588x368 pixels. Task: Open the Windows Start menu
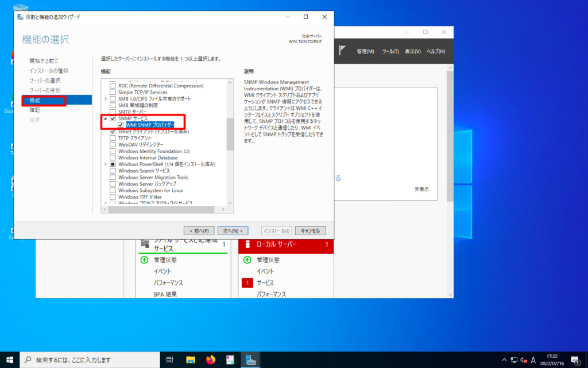pyautogui.click(x=10, y=360)
